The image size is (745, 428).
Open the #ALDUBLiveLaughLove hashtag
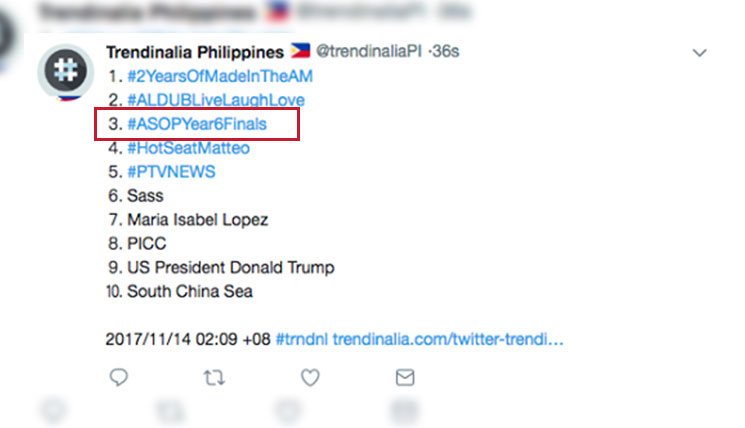coord(216,100)
